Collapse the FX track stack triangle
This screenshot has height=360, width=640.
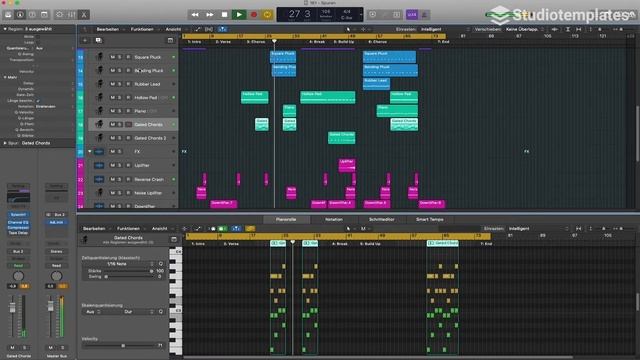click(x=90, y=151)
